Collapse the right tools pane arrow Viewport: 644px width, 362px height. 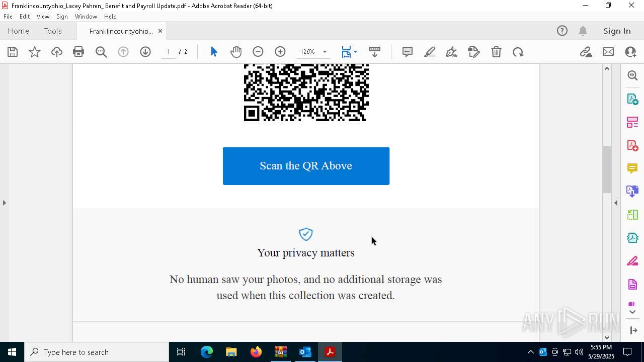click(616, 203)
